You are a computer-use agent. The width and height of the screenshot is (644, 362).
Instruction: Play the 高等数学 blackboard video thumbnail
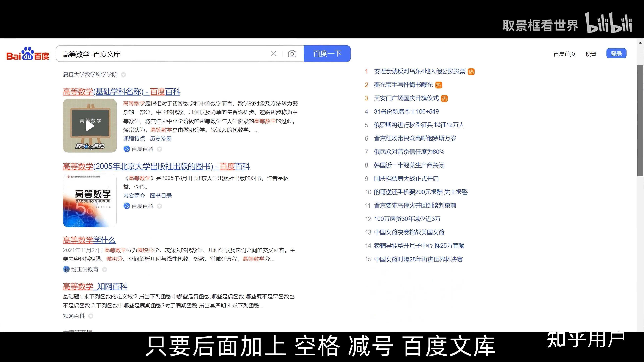[x=90, y=126]
